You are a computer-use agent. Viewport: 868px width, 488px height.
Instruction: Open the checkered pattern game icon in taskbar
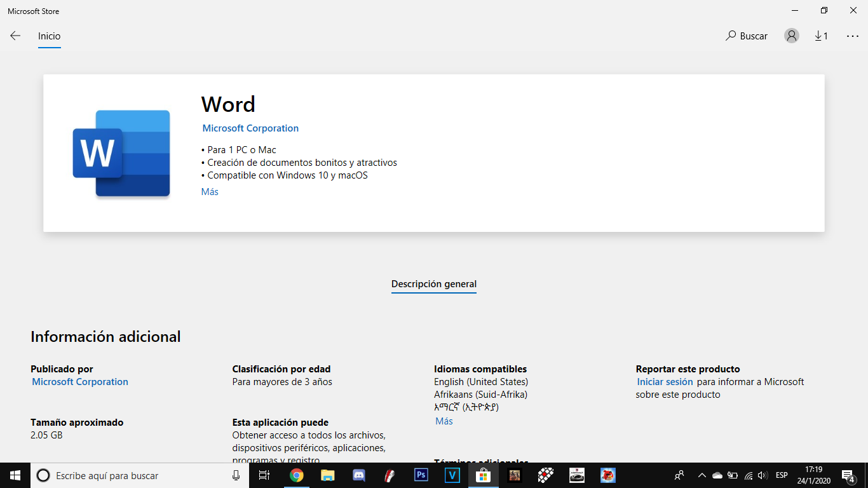pyautogui.click(x=545, y=475)
